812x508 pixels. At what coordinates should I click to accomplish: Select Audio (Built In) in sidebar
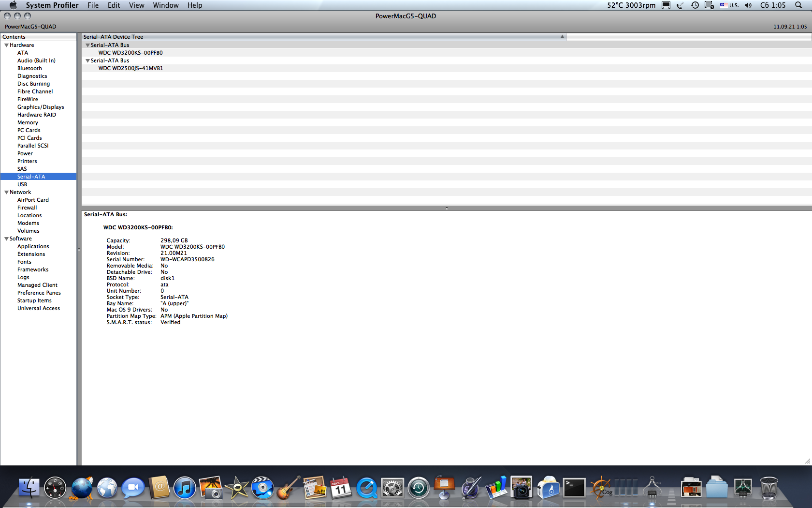point(36,60)
